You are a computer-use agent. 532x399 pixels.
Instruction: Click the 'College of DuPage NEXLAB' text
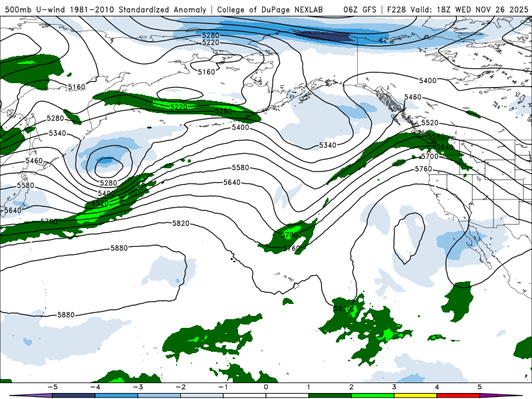point(270,9)
